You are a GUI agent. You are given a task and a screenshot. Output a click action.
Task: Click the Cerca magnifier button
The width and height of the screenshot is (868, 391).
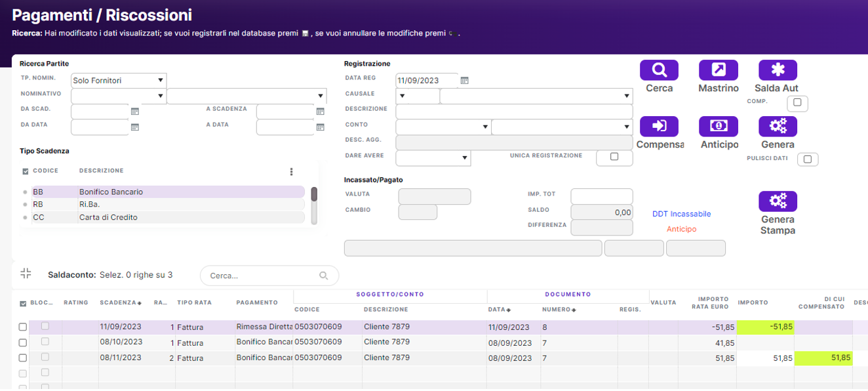(x=659, y=70)
